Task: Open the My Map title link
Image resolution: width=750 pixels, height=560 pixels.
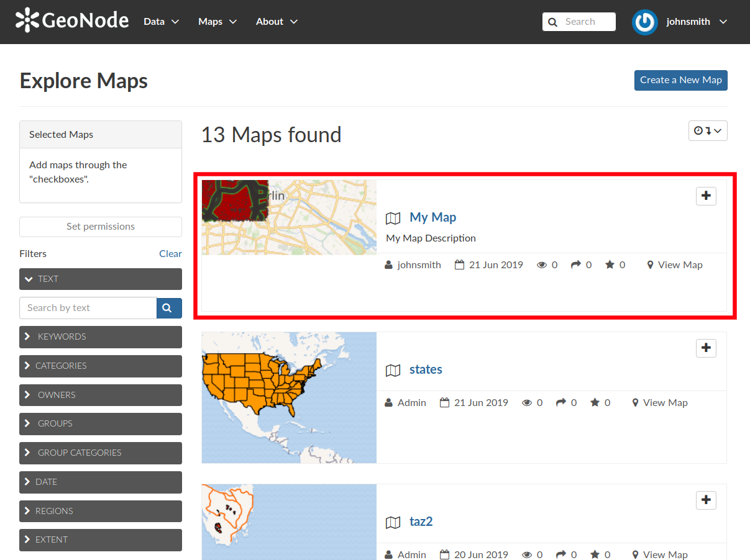Action: 433,217
